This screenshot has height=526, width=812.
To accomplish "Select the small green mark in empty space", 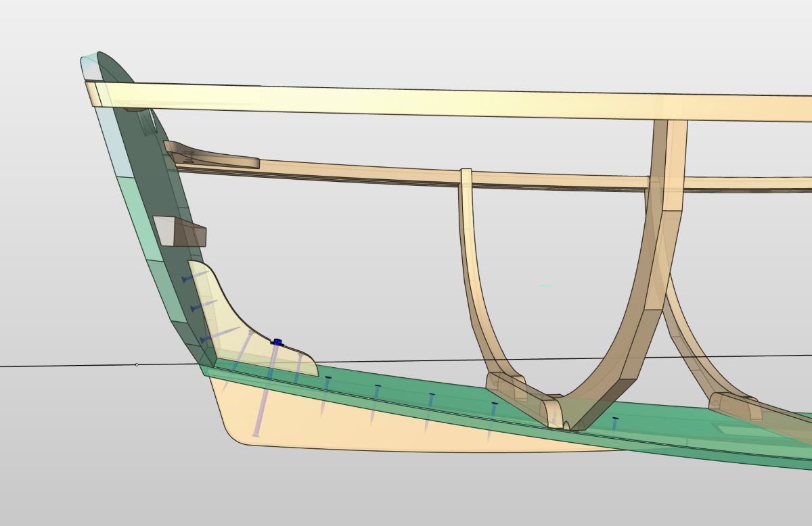I will tap(545, 286).
